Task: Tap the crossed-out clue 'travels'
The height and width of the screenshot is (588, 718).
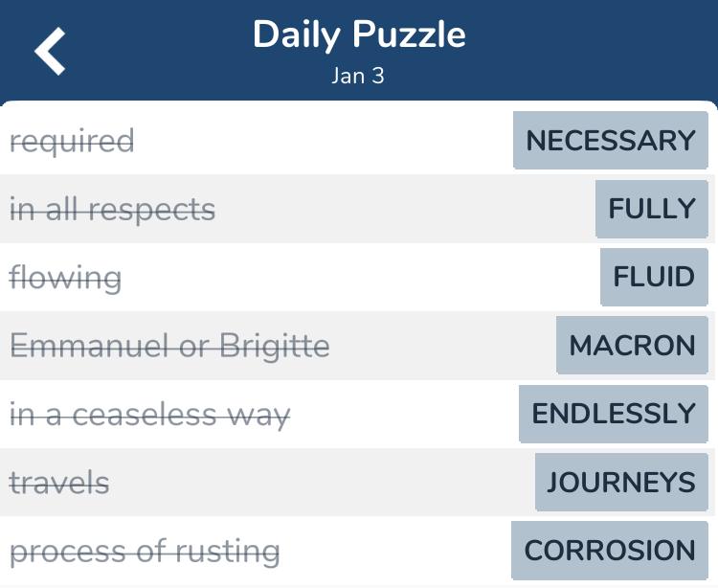Action: [59, 483]
